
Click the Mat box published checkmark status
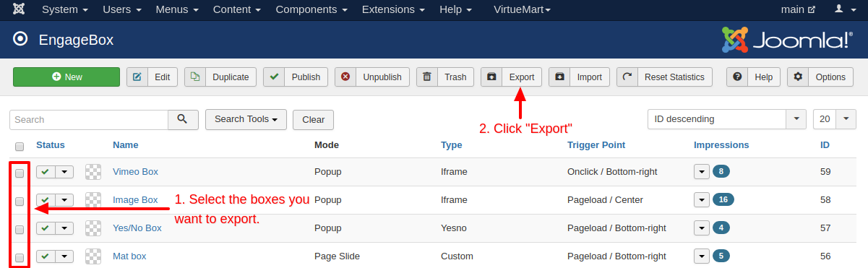[x=46, y=256]
